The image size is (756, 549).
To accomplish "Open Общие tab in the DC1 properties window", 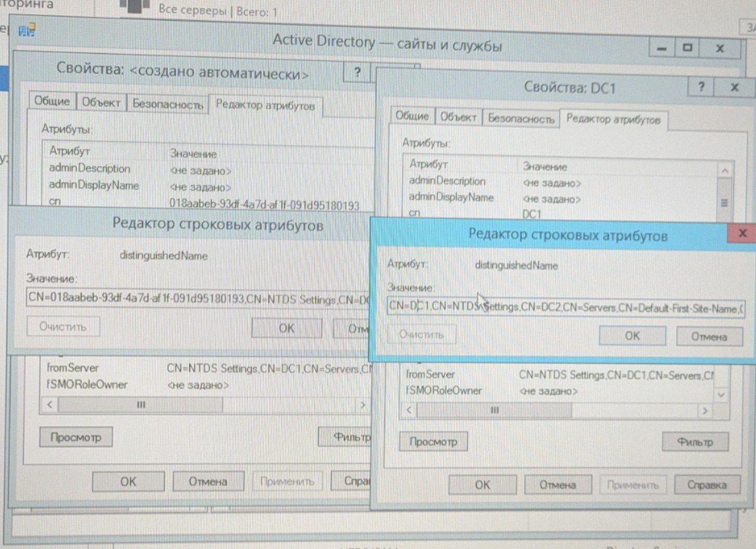I will coord(412,116).
